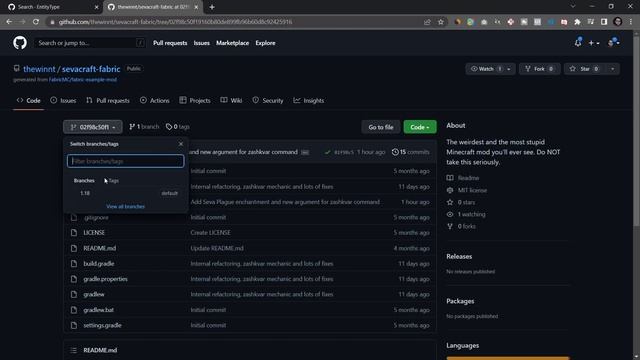This screenshot has width=640, height=360.
Task: Switch to the Security tab
Action: point(268,100)
